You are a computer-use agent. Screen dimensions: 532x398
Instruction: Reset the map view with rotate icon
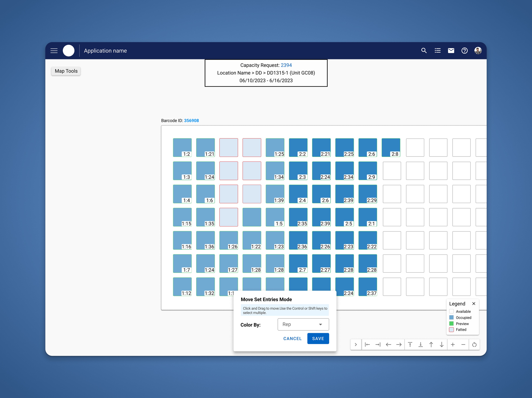474,345
